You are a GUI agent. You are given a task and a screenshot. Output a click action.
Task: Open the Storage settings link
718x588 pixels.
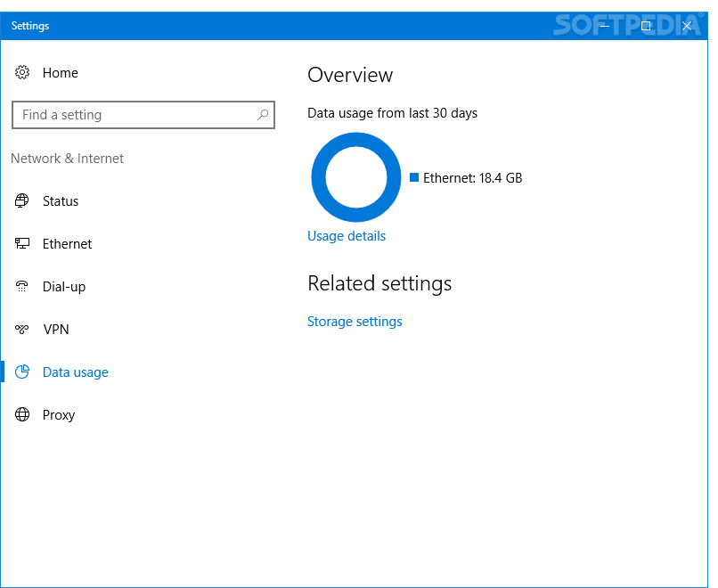tap(355, 322)
